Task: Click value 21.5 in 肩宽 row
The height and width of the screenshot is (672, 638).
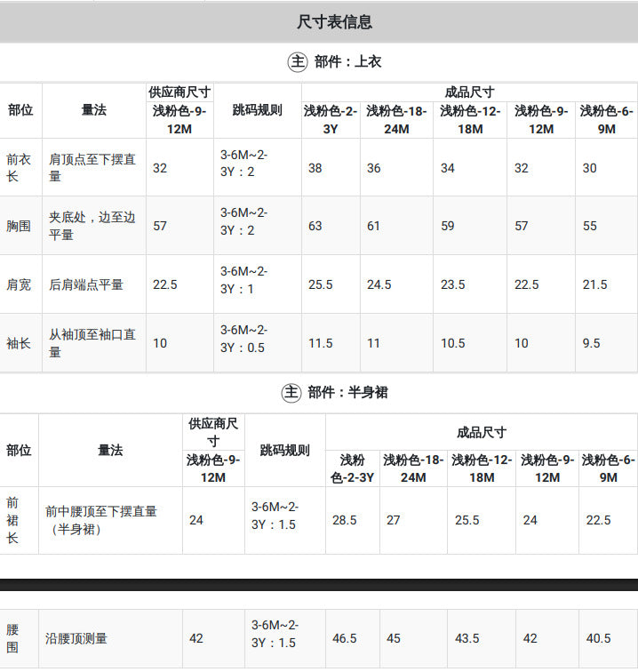Action: point(594,284)
